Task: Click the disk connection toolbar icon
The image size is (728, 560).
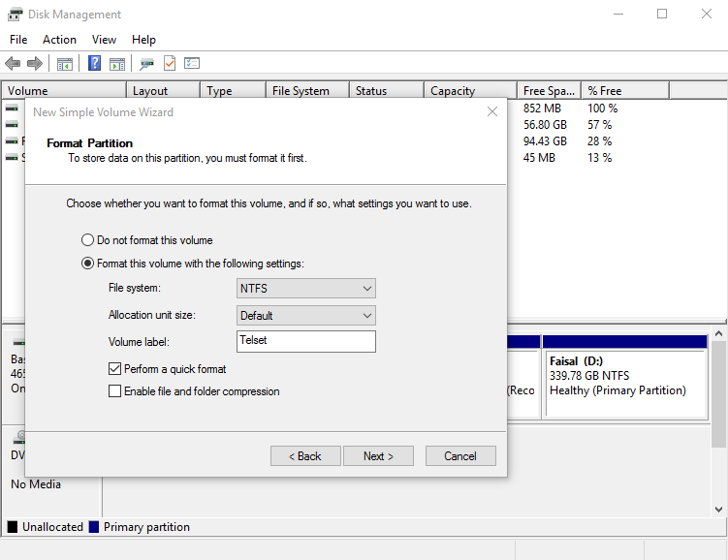Action: [x=147, y=64]
